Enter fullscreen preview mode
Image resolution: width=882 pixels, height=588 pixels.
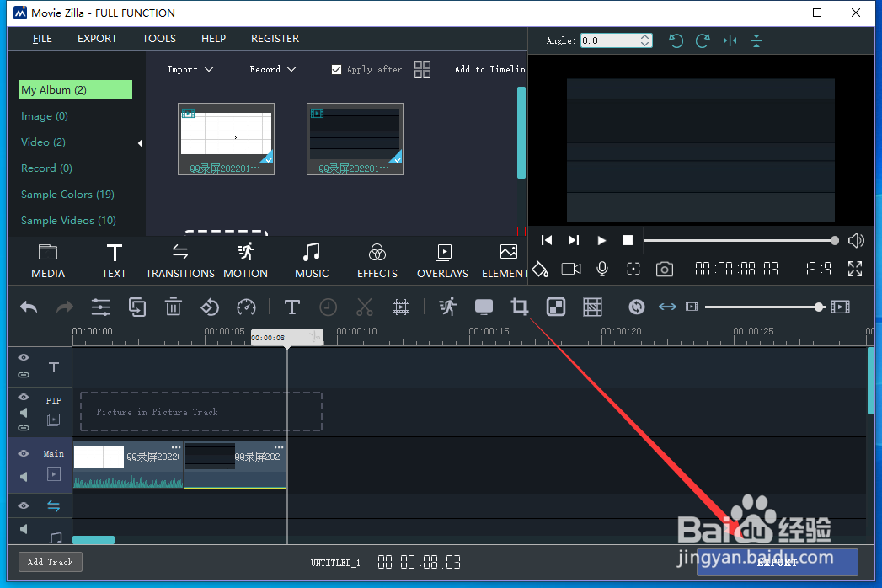[x=855, y=269]
